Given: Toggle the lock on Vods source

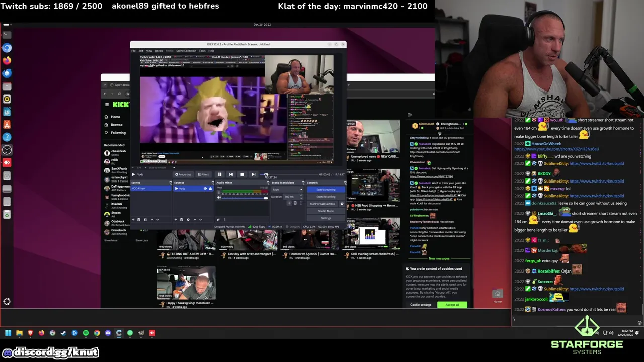Looking at the screenshot, I should (210, 189).
